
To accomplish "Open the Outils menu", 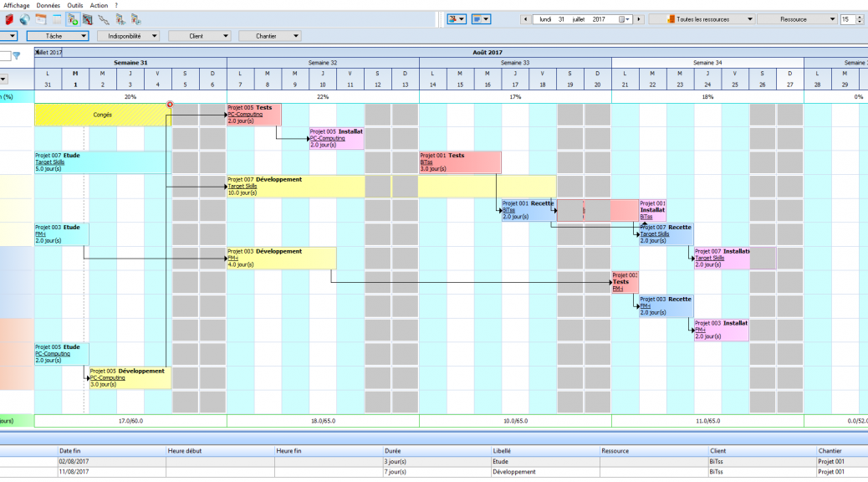I will (x=74, y=5).
